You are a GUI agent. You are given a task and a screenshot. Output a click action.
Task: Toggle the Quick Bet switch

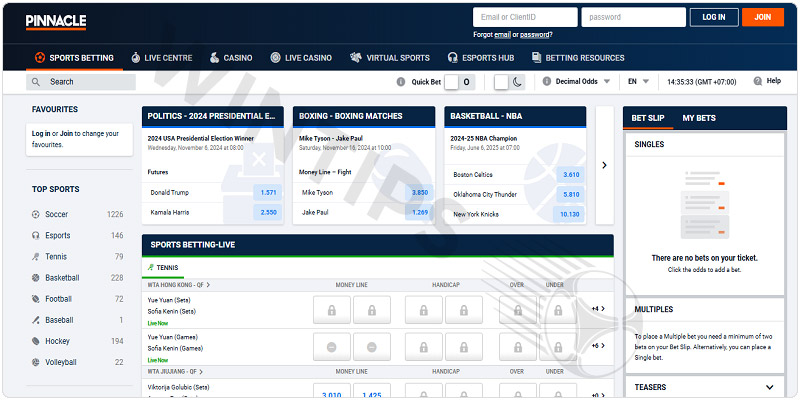(460, 82)
